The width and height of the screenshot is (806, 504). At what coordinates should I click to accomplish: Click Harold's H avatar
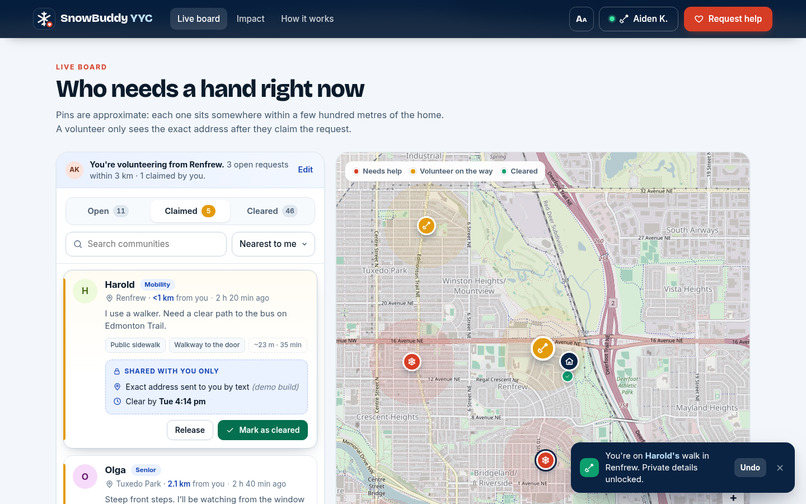click(85, 291)
